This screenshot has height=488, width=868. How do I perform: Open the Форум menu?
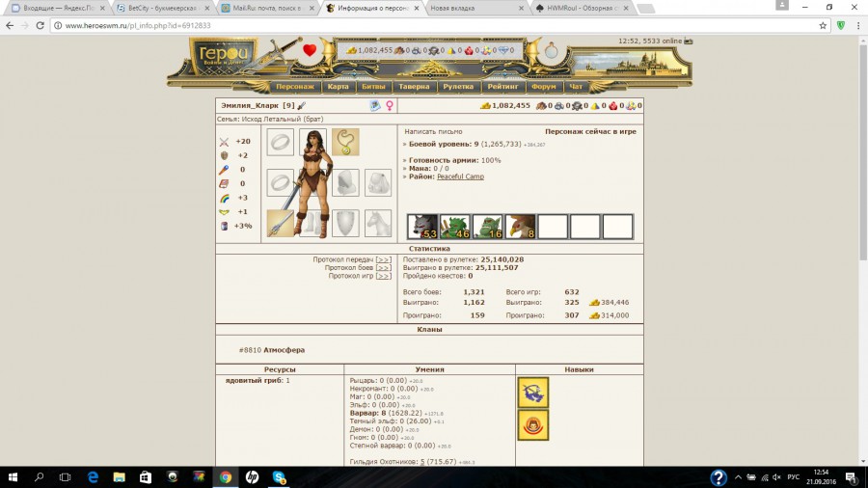tap(544, 86)
